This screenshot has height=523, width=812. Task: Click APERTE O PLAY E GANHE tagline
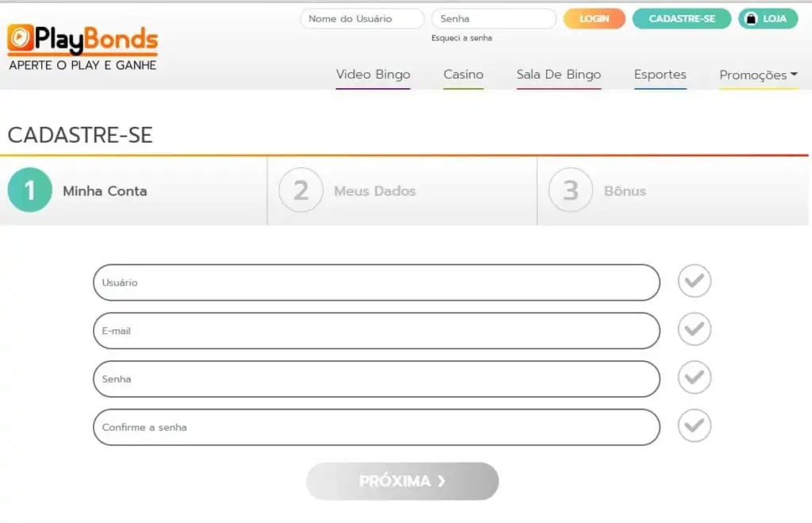click(82, 65)
